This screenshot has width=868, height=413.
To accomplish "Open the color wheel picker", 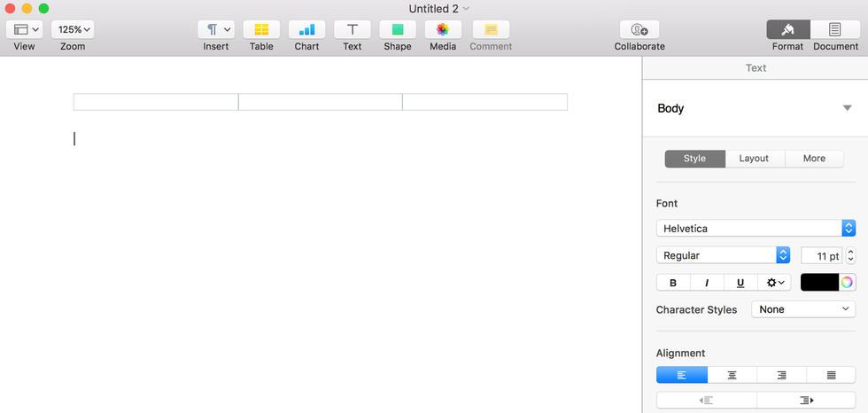I will [x=848, y=283].
